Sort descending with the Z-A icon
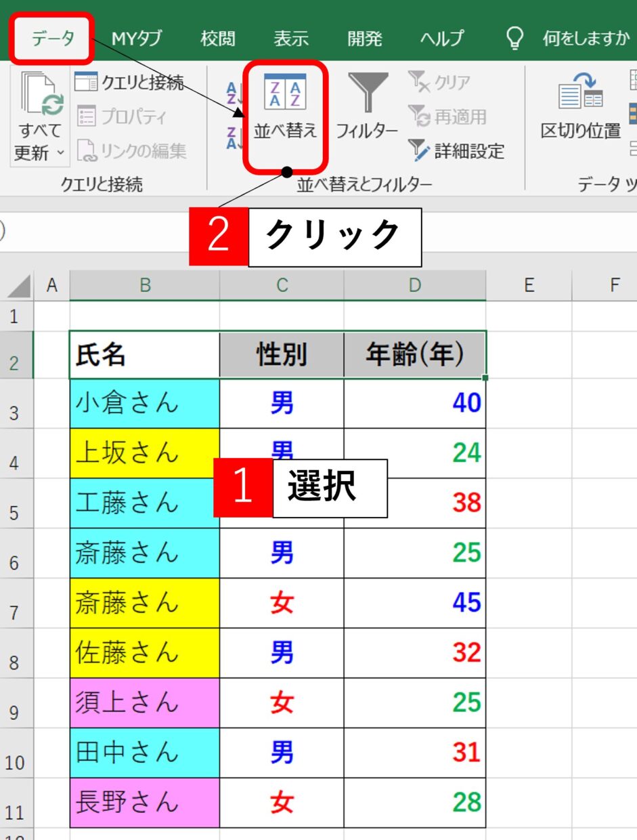Image resolution: width=637 pixels, height=840 pixels. click(x=234, y=138)
